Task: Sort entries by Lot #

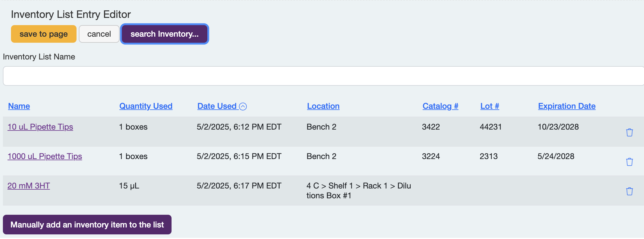Action: [x=489, y=106]
